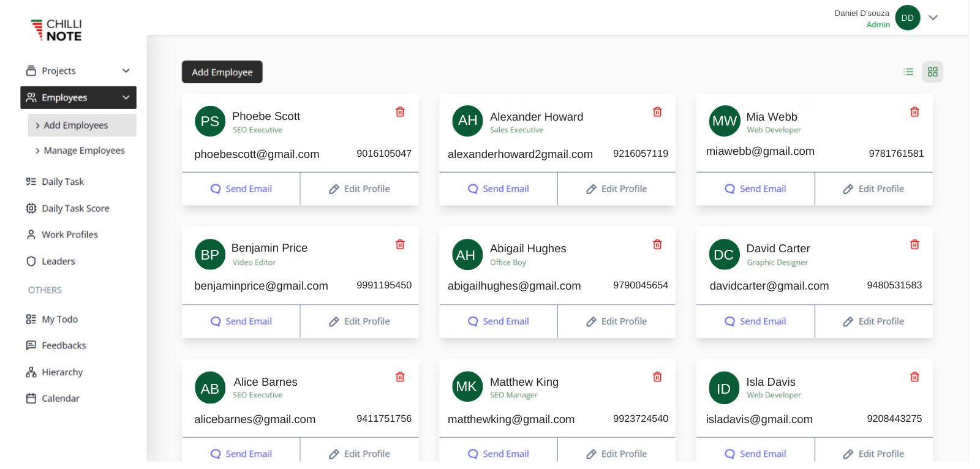The image size is (980, 469).
Task: Click Abigail Hughes' AH avatar
Action: pos(467,255)
